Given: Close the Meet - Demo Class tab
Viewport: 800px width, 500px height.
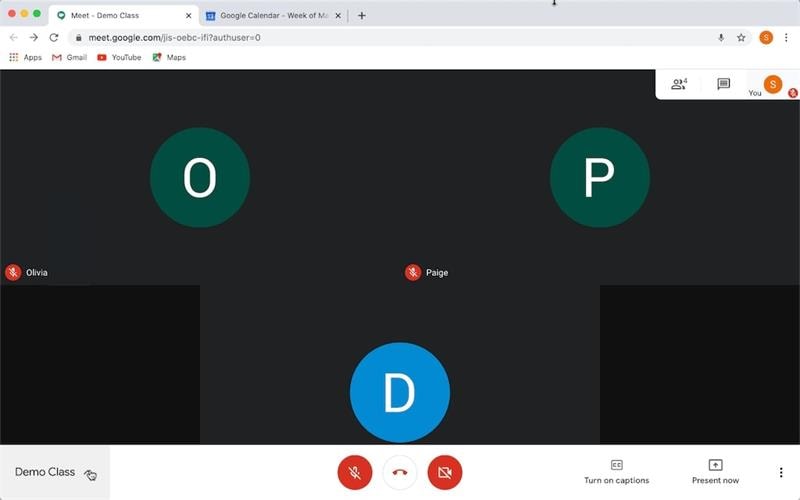Looking at the screenshot, I should (x=188, y=15).
